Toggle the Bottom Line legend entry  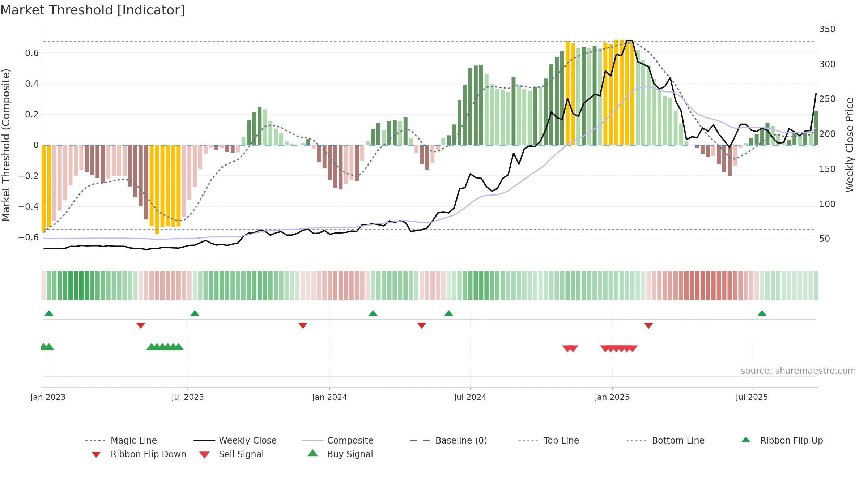665,440
